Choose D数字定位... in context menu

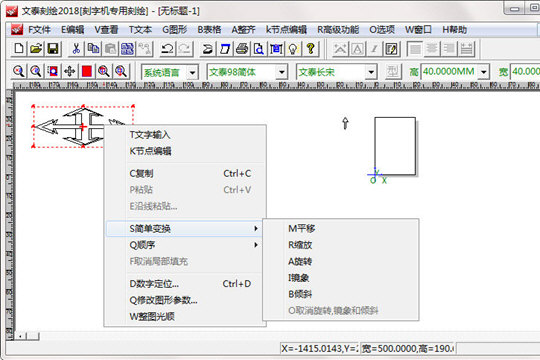(x=184, y=284)
